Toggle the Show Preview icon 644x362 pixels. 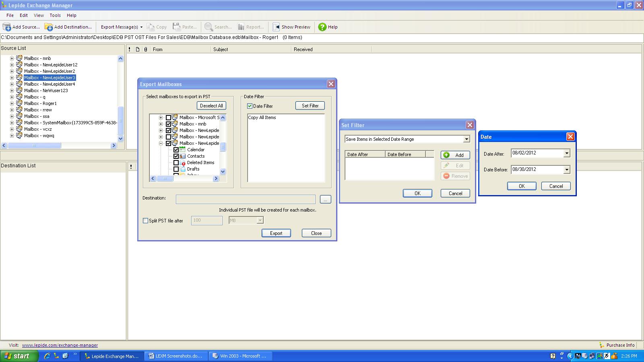tap(276, 27)
